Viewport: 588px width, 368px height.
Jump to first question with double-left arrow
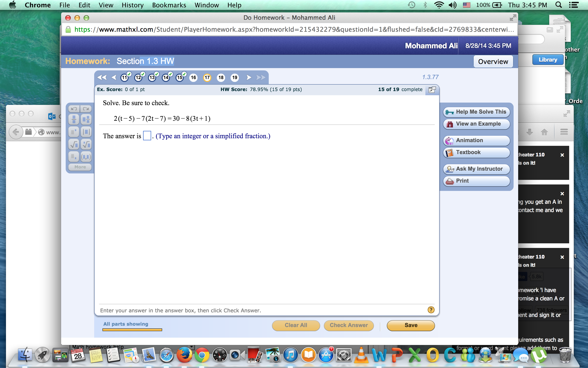coord(102,78)
